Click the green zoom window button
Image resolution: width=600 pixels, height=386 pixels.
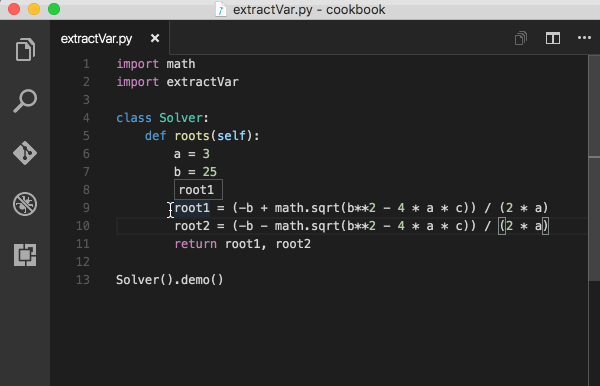point(54,9)
